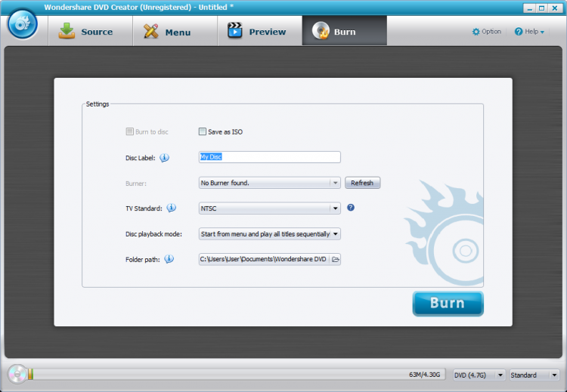Close the DVD Creator window
Viewport: 567px width, 392px height.
tap(555, 8)
